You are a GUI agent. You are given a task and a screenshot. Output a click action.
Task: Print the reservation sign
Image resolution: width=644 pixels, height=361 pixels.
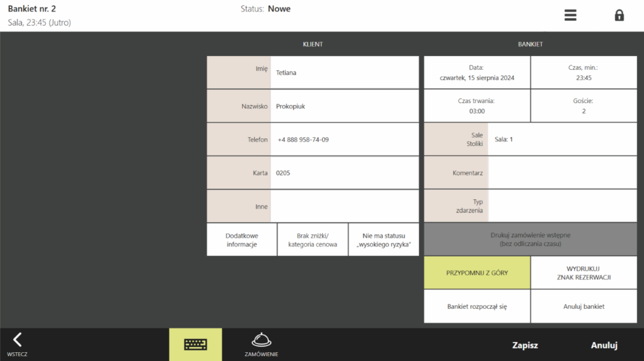tap(584, 273)
